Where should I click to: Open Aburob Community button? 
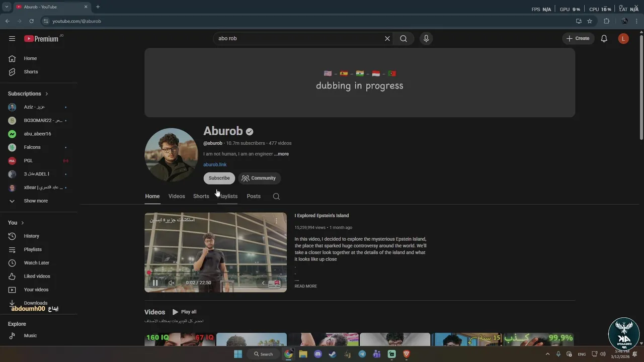pos(259,178)
